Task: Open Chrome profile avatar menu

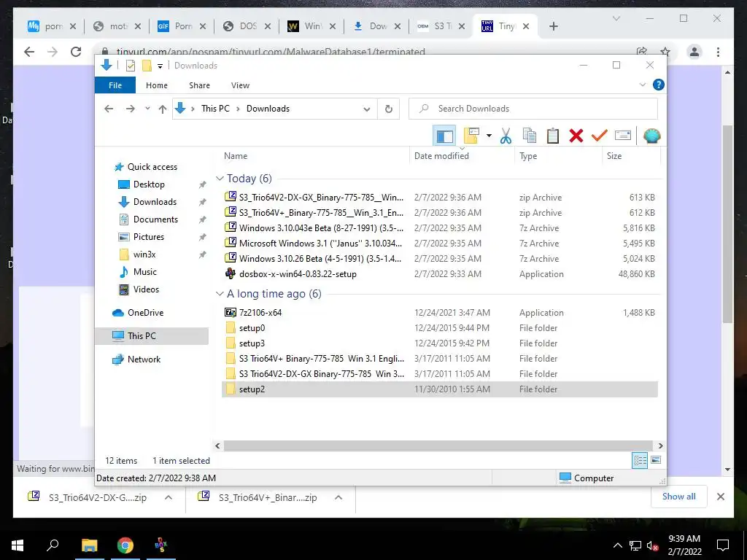Action: [694, 52]
